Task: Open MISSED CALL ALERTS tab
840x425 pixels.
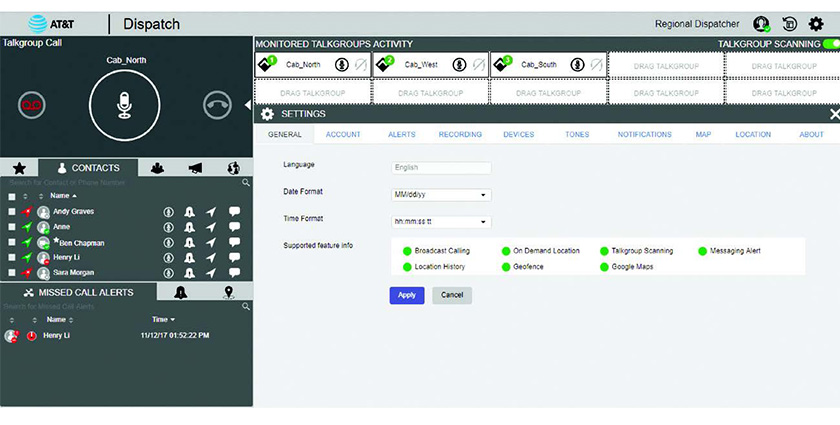Action: pos(79,293)
